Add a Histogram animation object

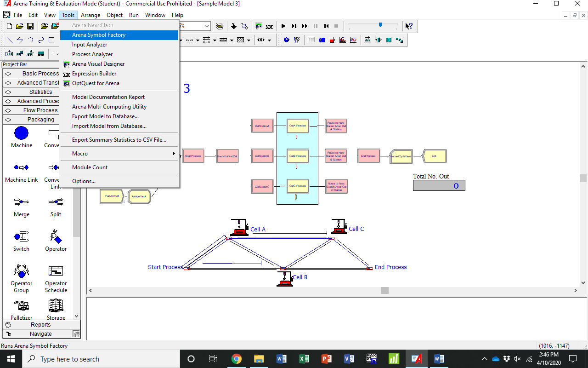coord(343,40)
